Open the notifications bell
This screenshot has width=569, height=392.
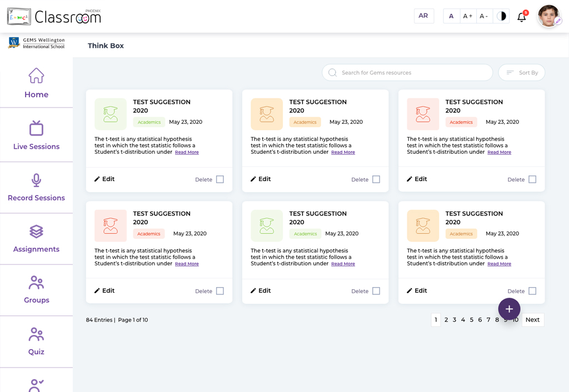pos(521,17)
